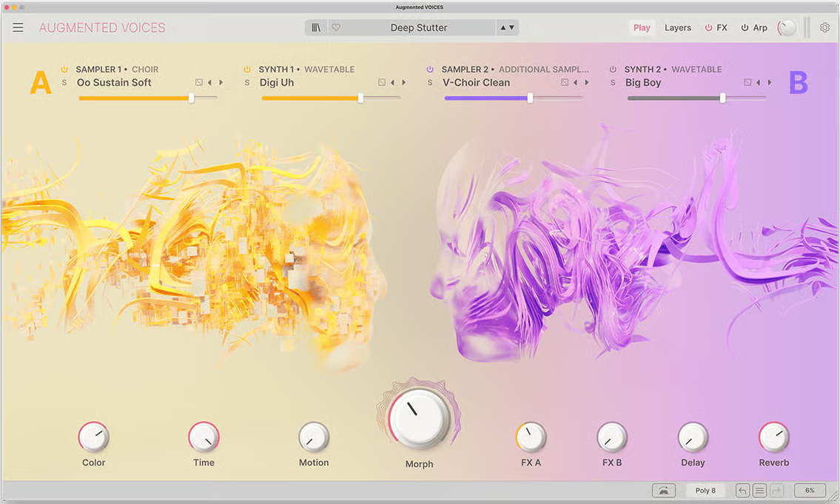840x504 pixels.
Task: Click the large Morph knob
Action: tap(419, 418)
